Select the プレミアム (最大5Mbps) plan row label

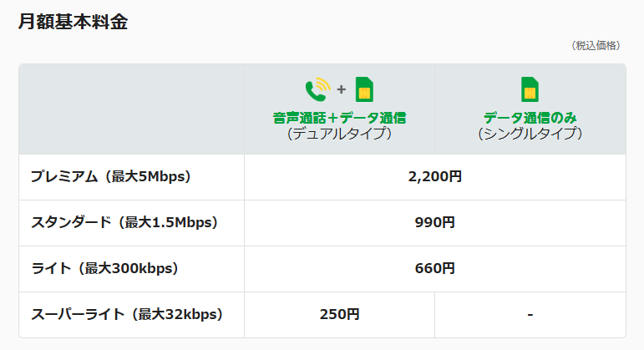[111, 177]
